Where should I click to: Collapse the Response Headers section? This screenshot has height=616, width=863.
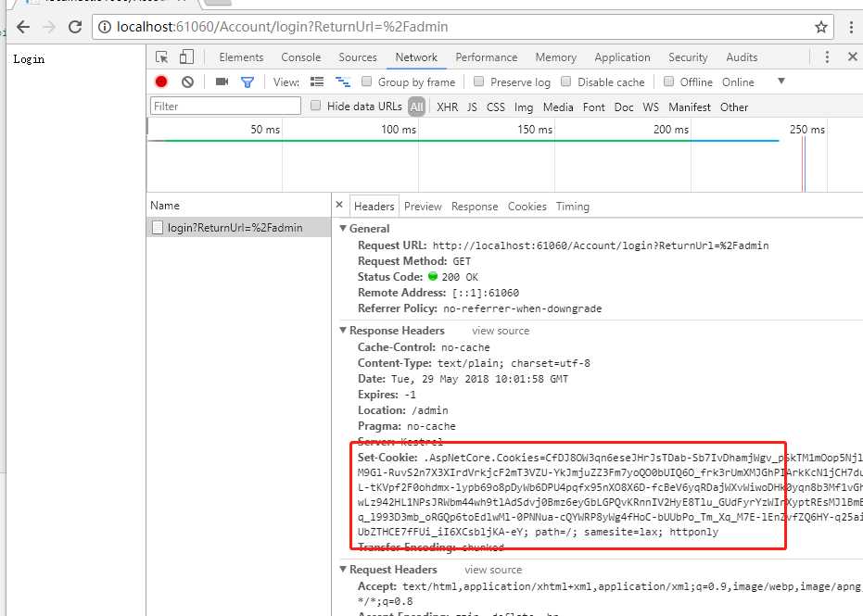[x=343, y=330]
